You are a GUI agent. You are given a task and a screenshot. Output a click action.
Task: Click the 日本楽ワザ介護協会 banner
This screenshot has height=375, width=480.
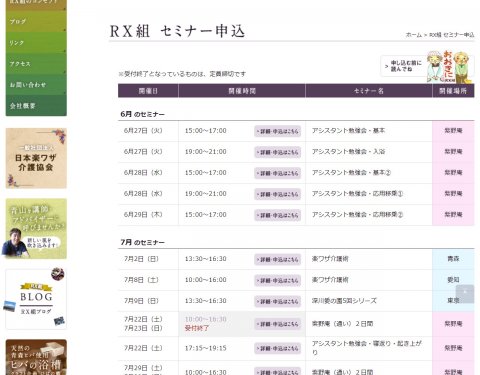click(x=36, y=158)
